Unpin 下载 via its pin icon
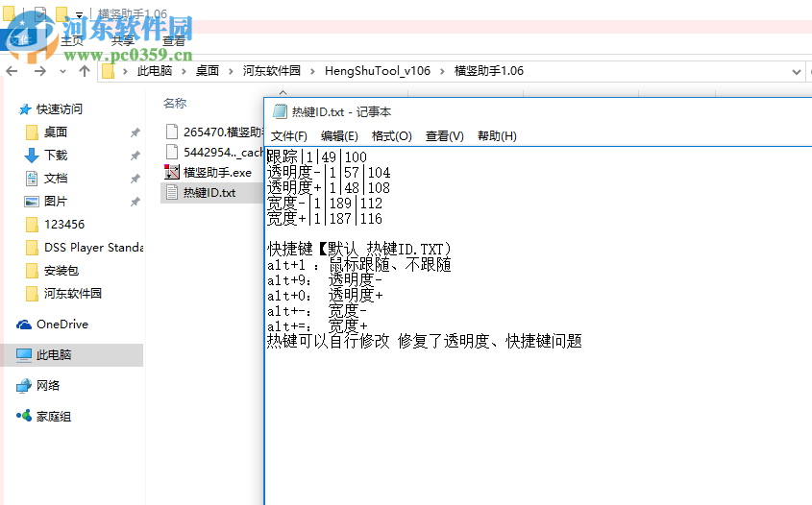Screen dimensions: 812x505 pyautogui.click(x=135, y=156)
